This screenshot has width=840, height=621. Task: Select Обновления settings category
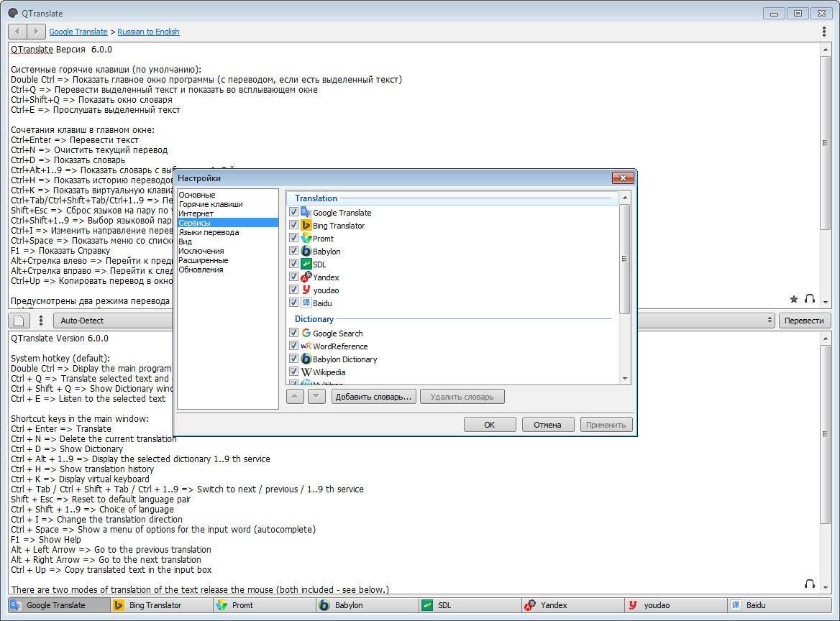coord(201,270)
